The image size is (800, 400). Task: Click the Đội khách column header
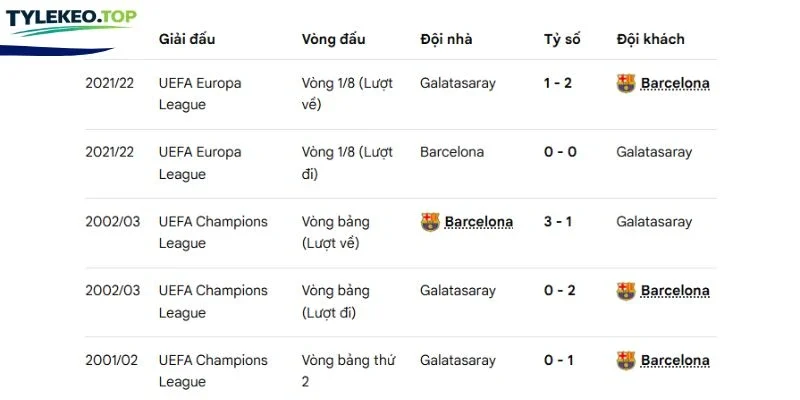[x=650, y=39]
